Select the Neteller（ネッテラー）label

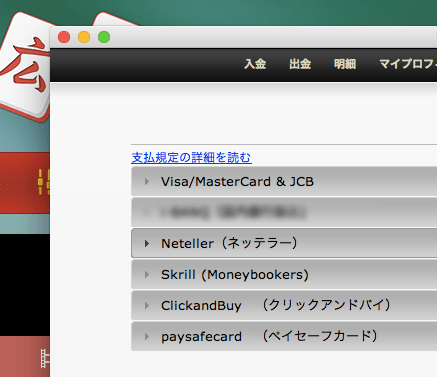229,243
